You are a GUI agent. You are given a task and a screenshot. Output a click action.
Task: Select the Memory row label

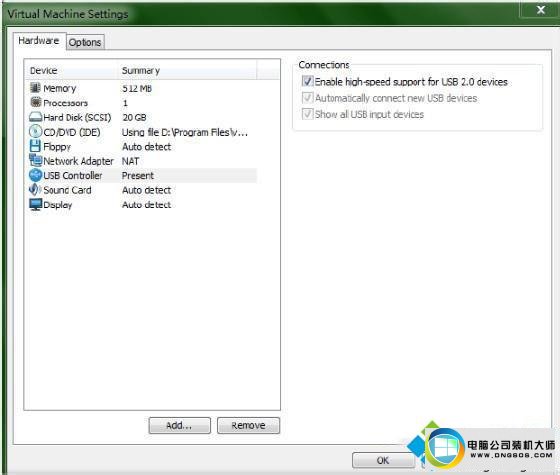click(x=60, y=88)
